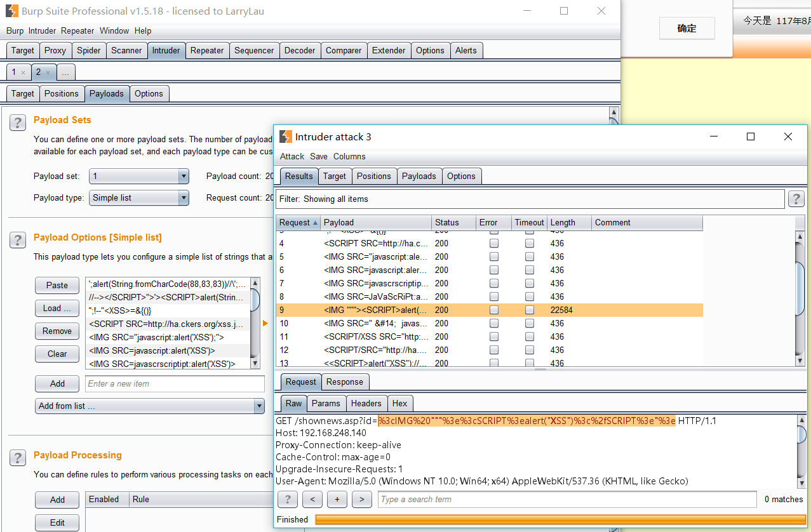Tick the Error checkbox for request 9
Screen dimensions: 811x532
(x=494, y=310)
